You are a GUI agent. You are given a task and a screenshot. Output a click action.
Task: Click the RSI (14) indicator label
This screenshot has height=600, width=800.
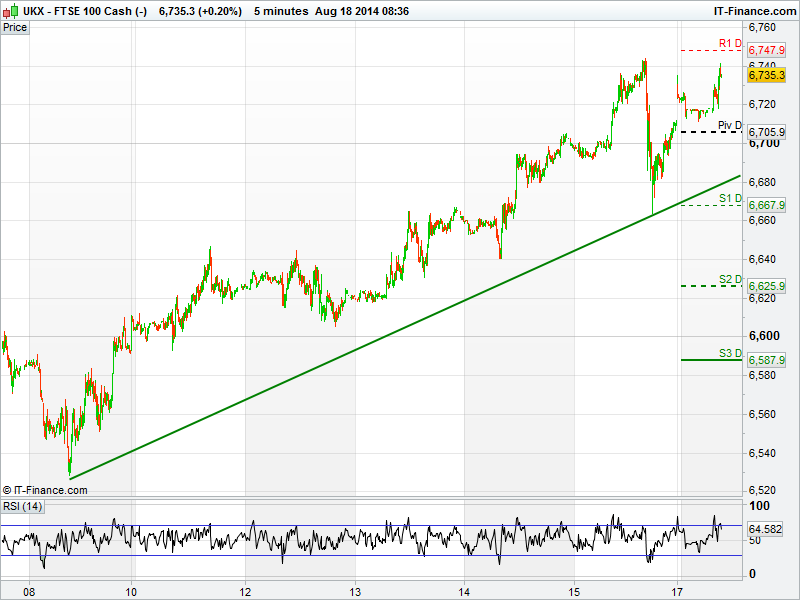22,506
